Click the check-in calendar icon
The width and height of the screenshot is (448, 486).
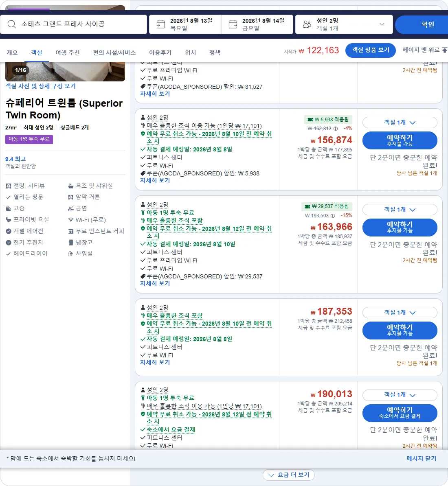point(160,24)
